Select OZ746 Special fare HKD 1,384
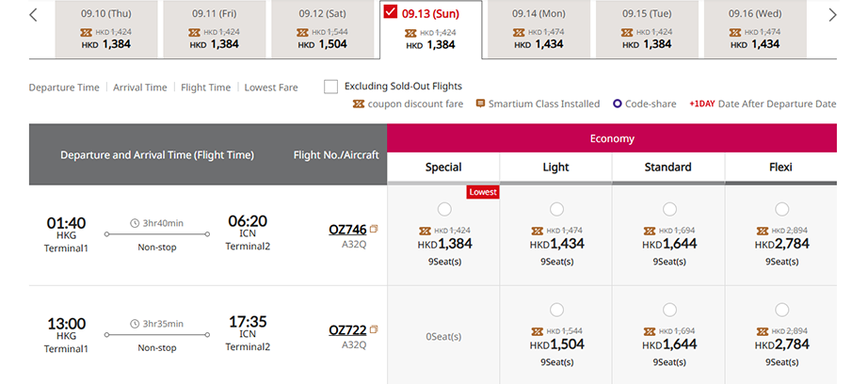The width and height of the screenshot is (868, 384). (x=444, y=209)
